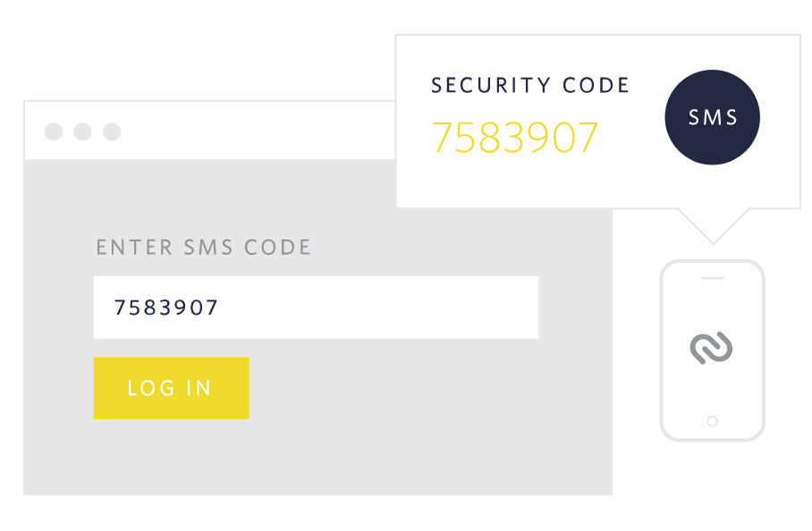Click the SECURITY CODE heading
This screenshot has width=812, height=531.
tap(530, 86)
